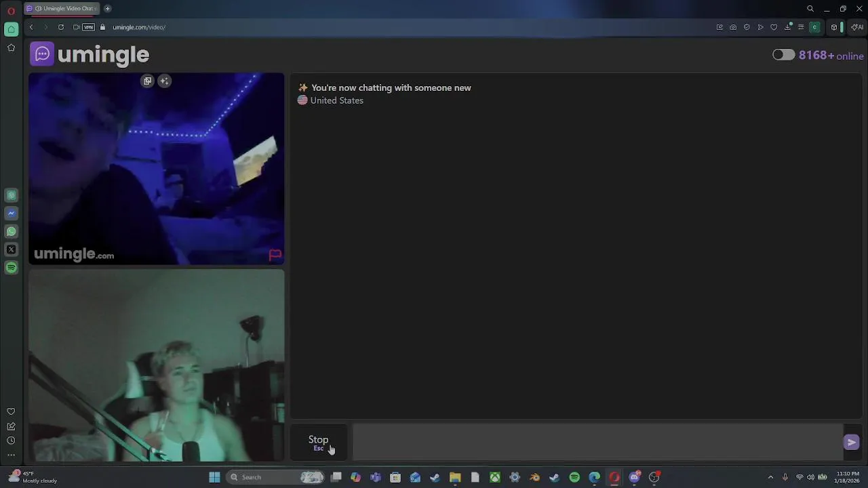Screen dimensions: 868x488
Task: Open the Windows Start menu
Action: click(214, 477)
